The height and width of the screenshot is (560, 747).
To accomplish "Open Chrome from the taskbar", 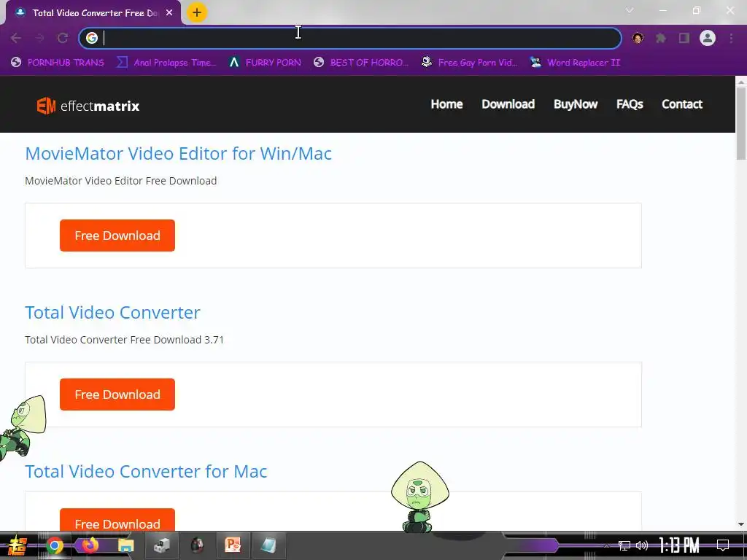I will [54, 545].
